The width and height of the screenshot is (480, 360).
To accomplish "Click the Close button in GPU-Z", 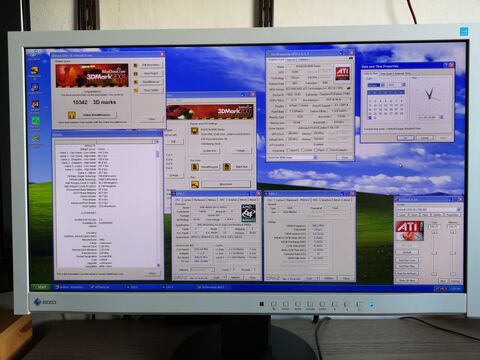I will pyautogui.click(x=344, y=157).
